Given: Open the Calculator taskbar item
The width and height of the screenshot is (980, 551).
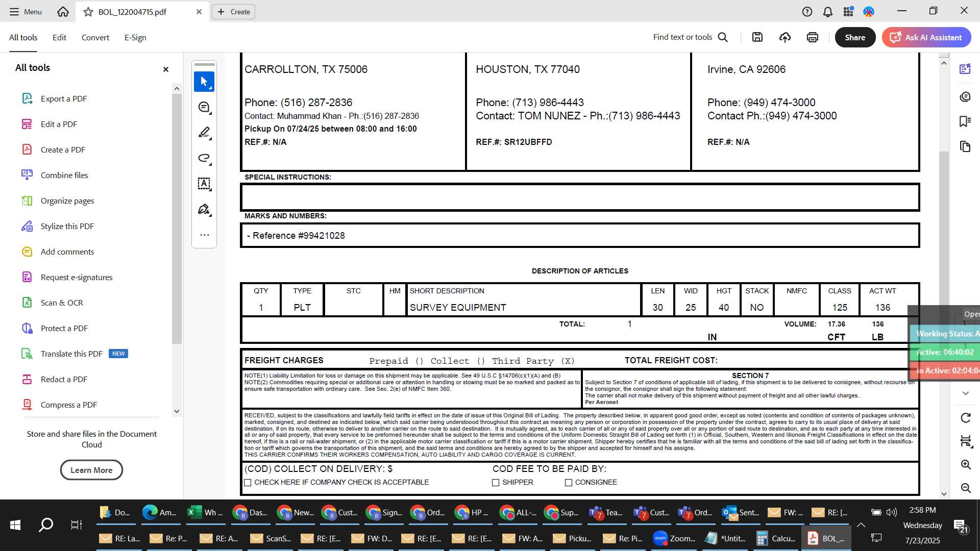Looking at the screenshot, I should [776, 538].
